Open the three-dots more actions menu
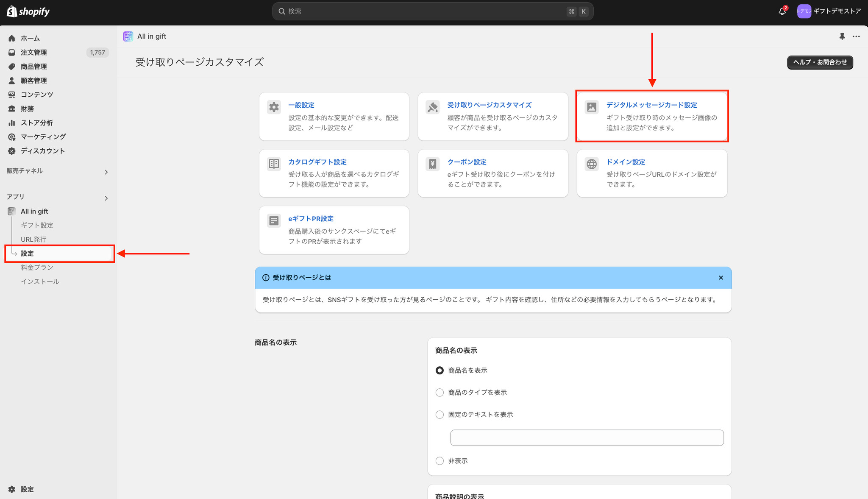 (x=856, y=36)
